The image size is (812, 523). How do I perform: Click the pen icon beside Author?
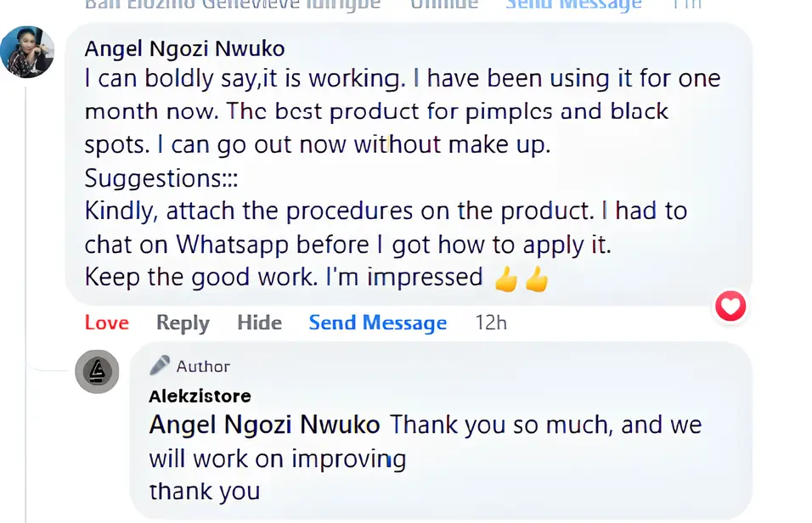(x=160, y=366)
